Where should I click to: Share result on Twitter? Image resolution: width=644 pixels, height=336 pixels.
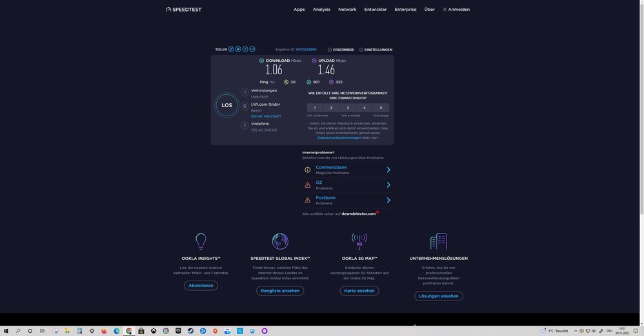(238, 49)
